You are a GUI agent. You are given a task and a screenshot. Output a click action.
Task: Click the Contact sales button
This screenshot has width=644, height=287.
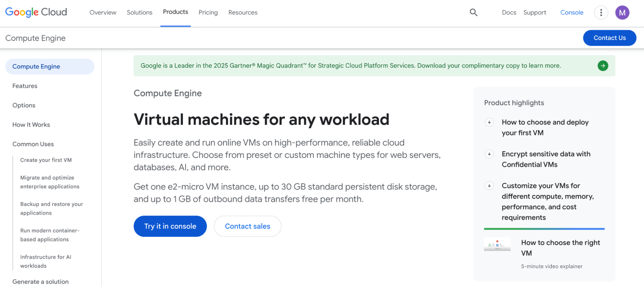pyautogui.click(x=247, y=226)
